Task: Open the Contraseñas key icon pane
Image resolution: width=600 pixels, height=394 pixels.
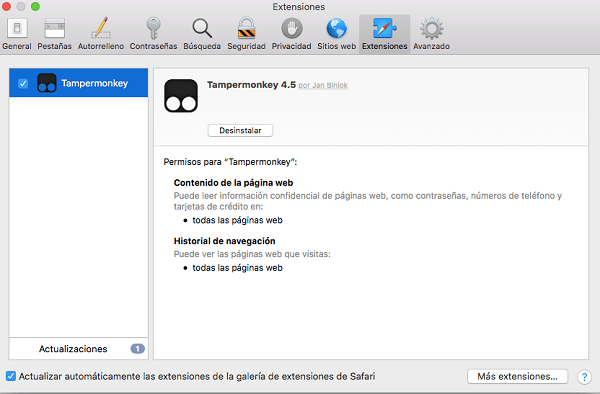Action: 153,34
